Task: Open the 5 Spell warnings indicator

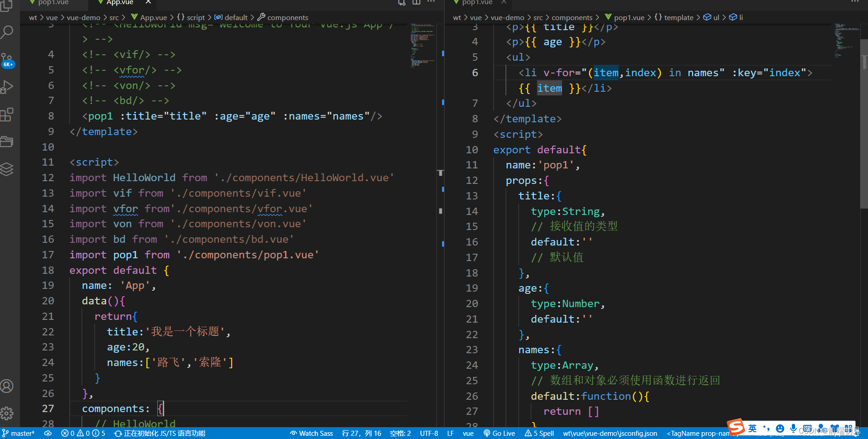Action: point(539,433)
